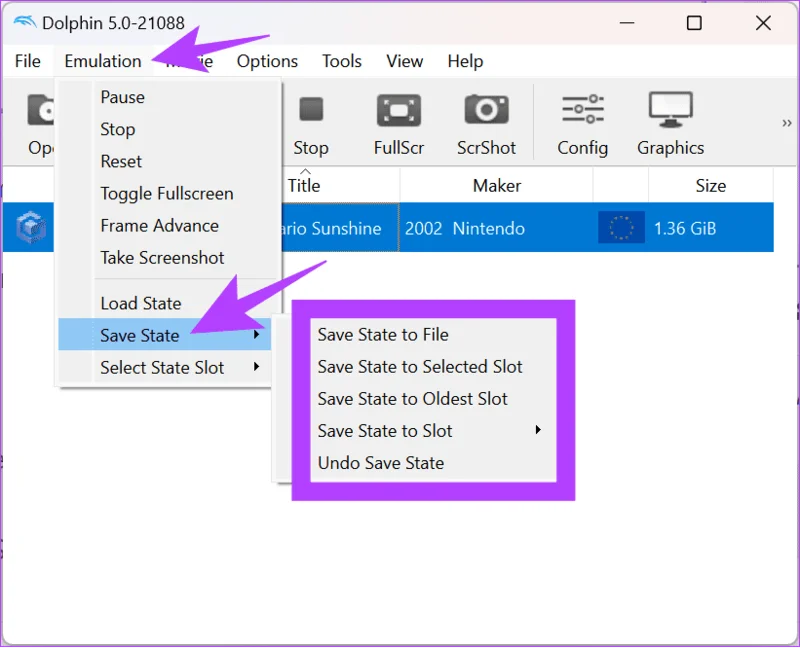
Task: Expand the Select State Slot submenu
Action: pos(164,367)
